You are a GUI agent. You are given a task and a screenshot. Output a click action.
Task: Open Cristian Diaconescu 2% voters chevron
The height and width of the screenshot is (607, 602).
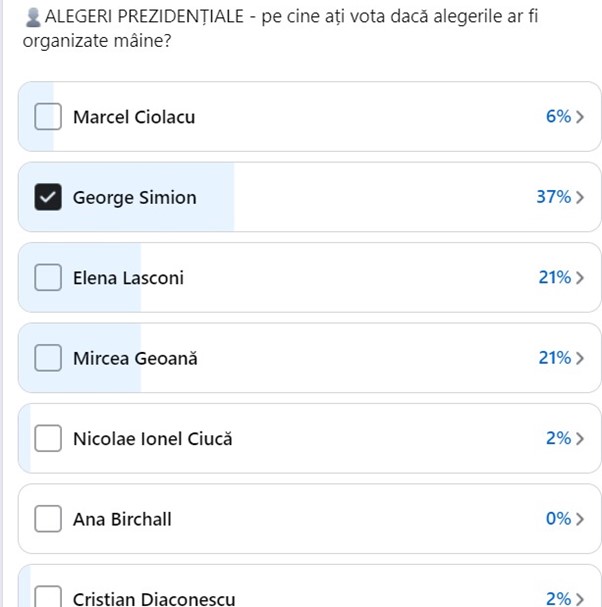(580, 599)
